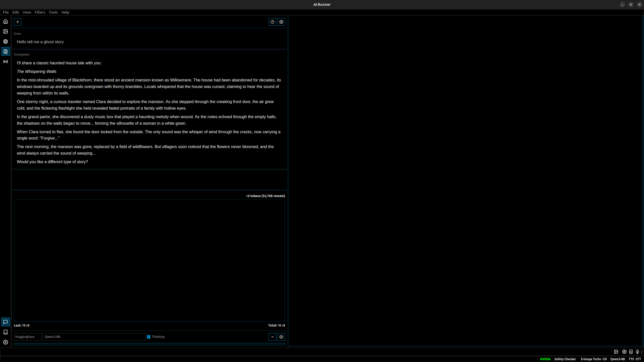The image size is (644, 362).
Task: Open the 3D model cube sidebar panel
Action: 5,41
